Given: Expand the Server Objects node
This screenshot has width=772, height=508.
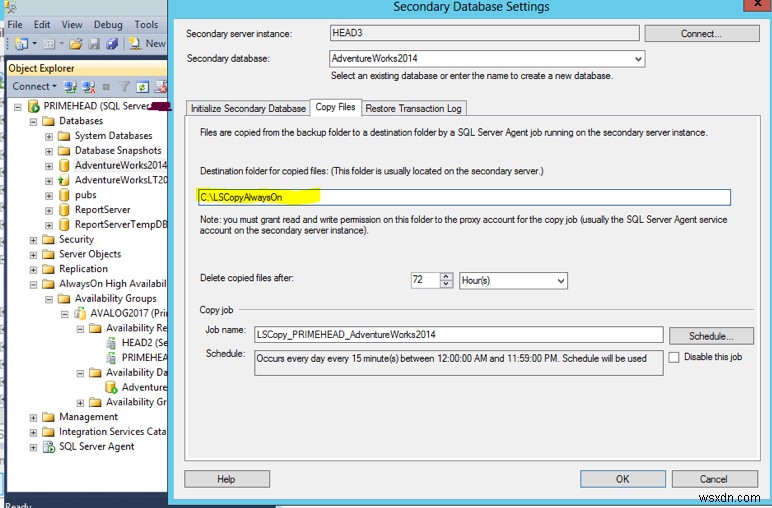Looking at the screenshot, I should 33,254.
